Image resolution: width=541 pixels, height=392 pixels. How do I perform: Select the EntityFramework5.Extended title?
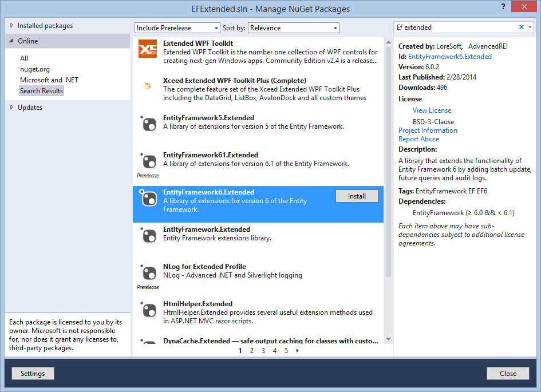click(x=208, y=118)
